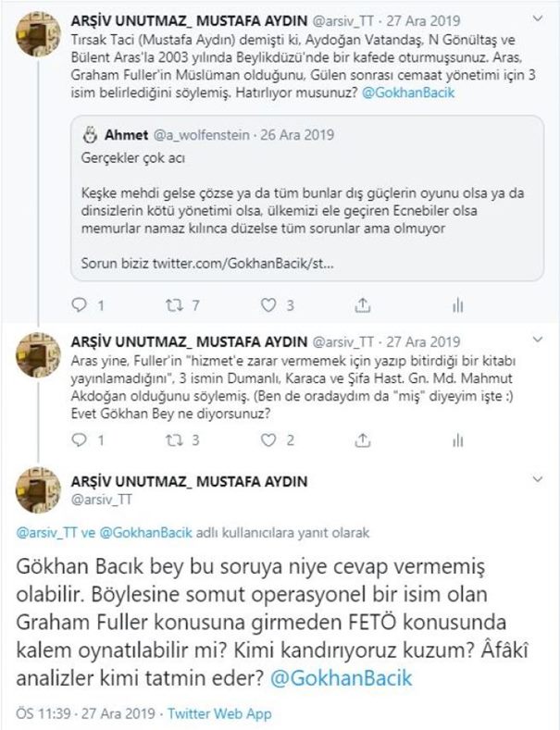Reply to the first tweet via comment icon

[80, 305]
